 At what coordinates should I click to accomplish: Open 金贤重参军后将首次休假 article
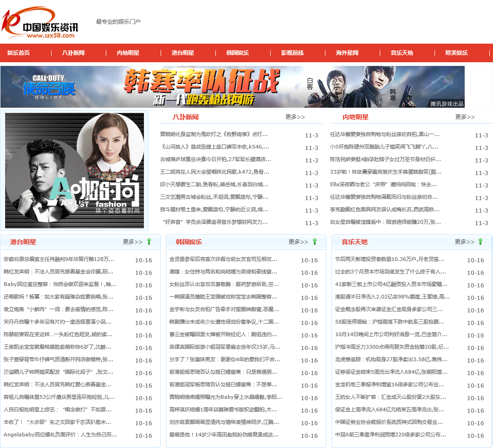pos(223,260)
